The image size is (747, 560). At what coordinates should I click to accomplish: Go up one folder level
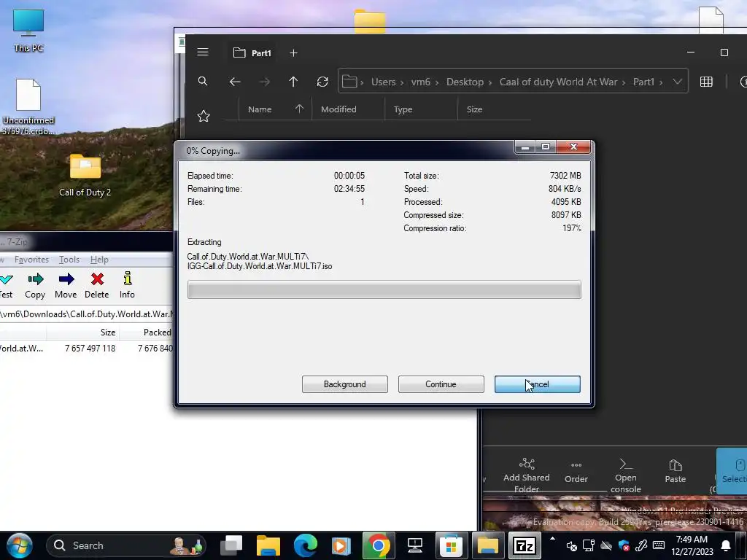click(293, 82)
